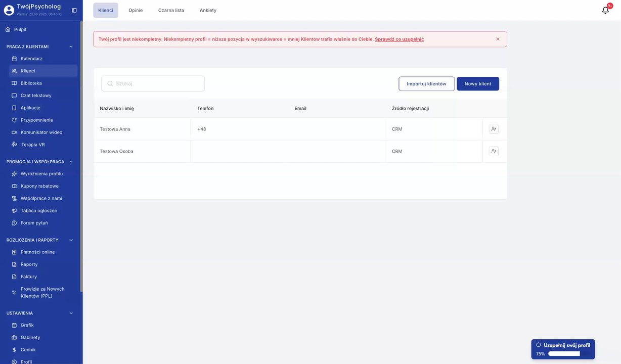Open the Ankiety tab
The height and width of the screenshot is (364, 621).
point(208,10)
